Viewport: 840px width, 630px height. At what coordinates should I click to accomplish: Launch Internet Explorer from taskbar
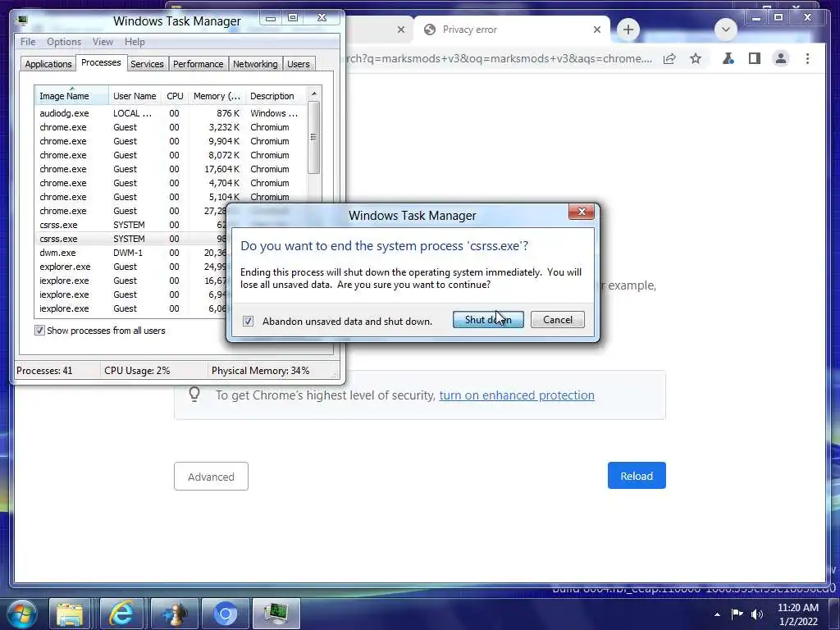121,614
